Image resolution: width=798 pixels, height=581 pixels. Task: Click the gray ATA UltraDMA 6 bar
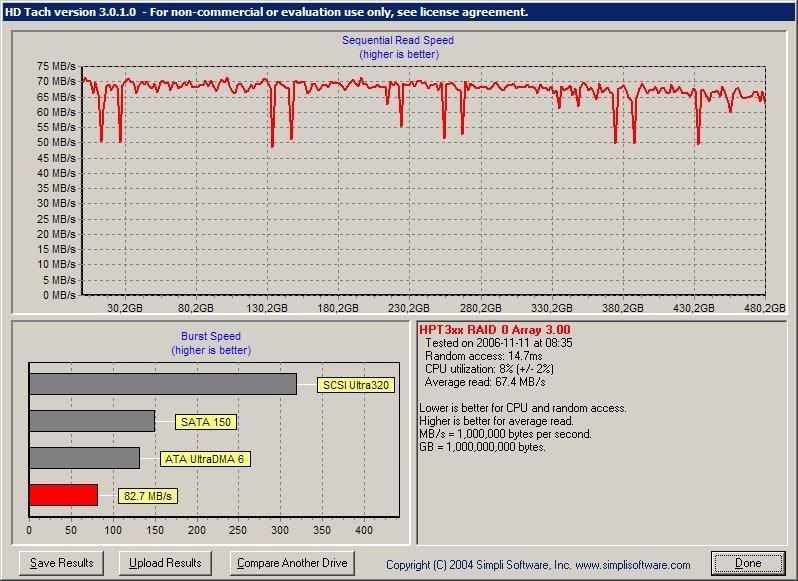coord(84,458)
